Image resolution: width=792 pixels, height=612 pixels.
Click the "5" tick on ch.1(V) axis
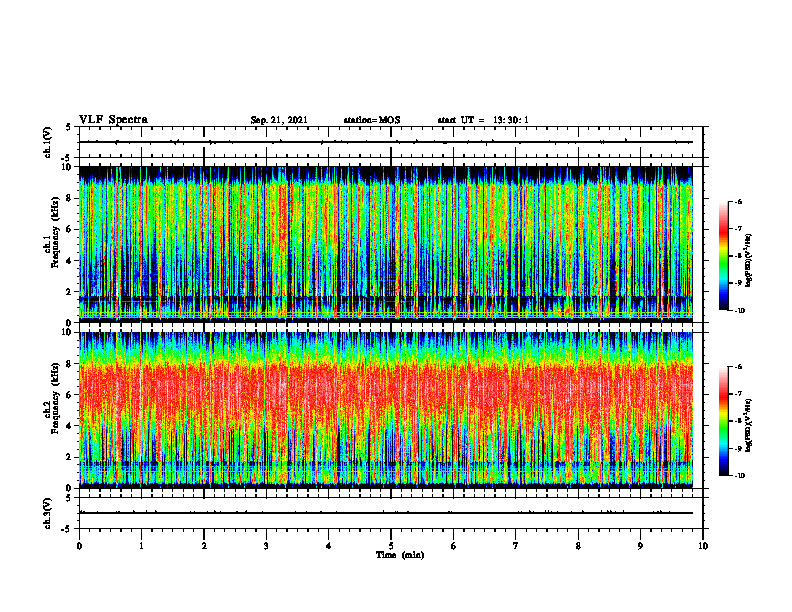pos(68,128)
